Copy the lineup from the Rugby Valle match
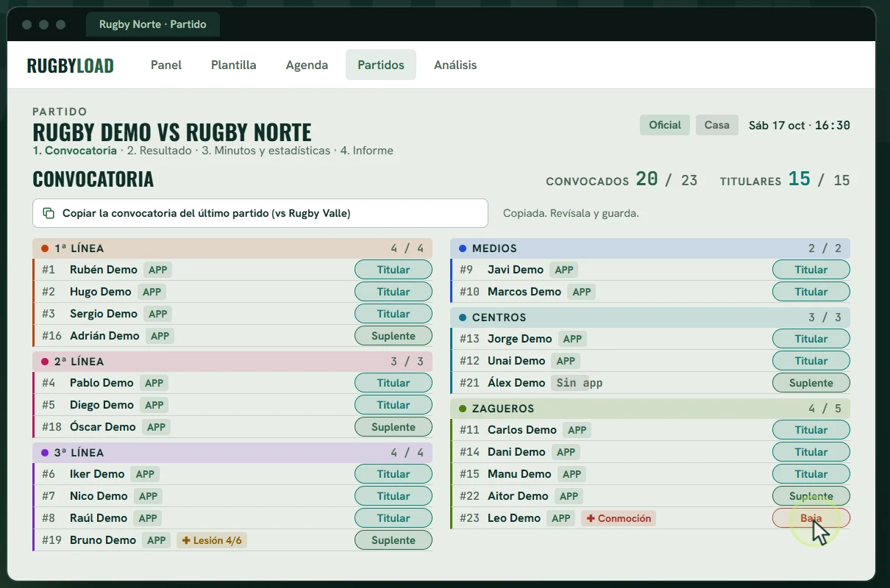Viewport: 890px width, 588px height. [x=260, y=213]
